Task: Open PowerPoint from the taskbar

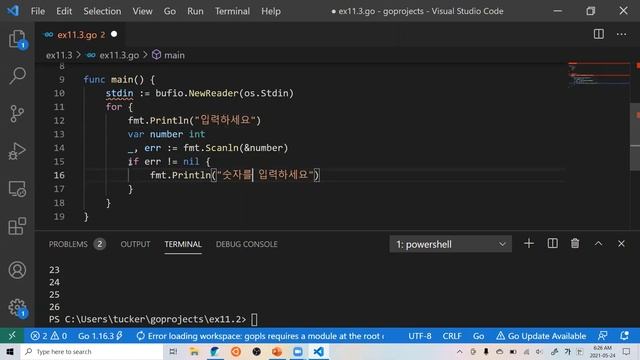Action: (277, 351)
